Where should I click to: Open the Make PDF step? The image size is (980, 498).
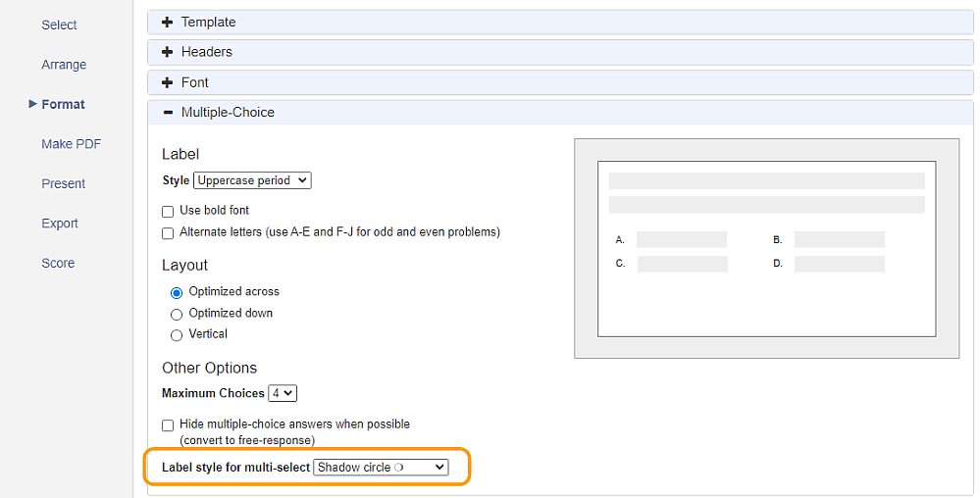pyautogui.click(x=71, y=144)
